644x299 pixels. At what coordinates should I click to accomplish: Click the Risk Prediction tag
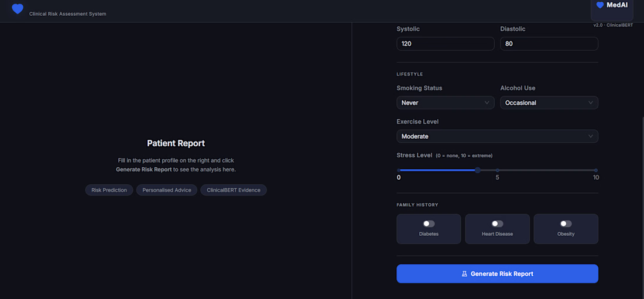coord(109,190)
